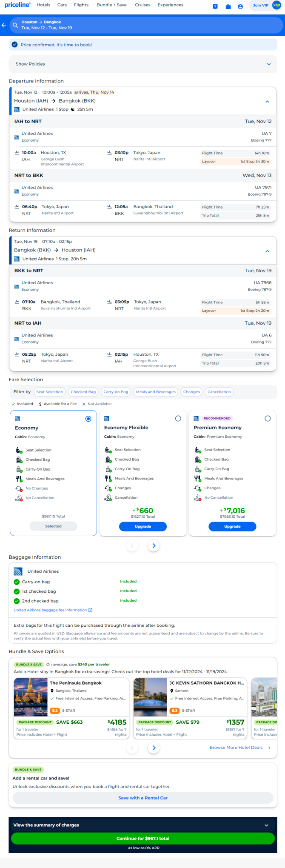Click the Economy fare Seat Selection icon
The width and height of the screenshot is (285, 868).
(x=19, y=450)
